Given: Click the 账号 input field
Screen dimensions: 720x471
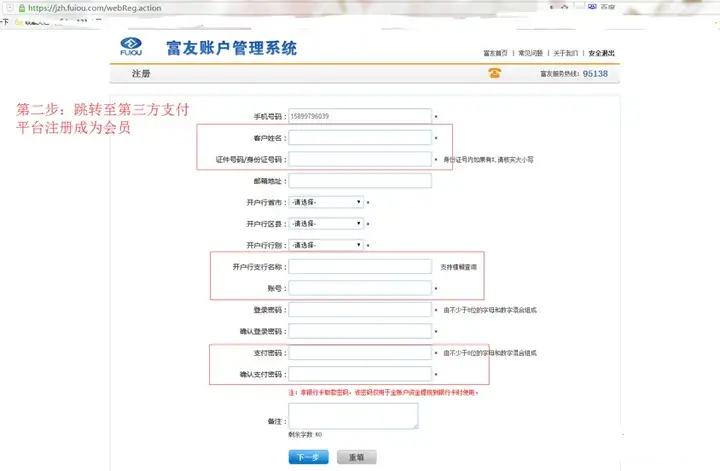Looking at the screenshot, I should [360, 288].
